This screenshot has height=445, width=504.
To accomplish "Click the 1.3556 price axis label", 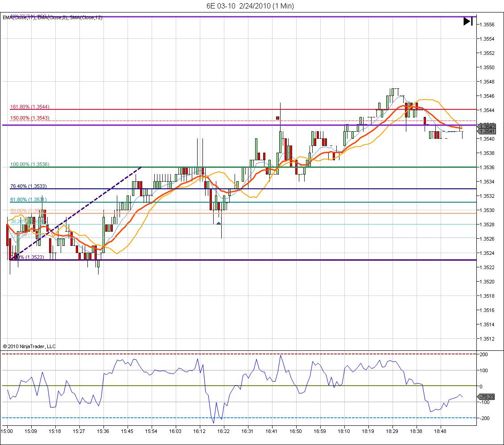I will point(487,25).
